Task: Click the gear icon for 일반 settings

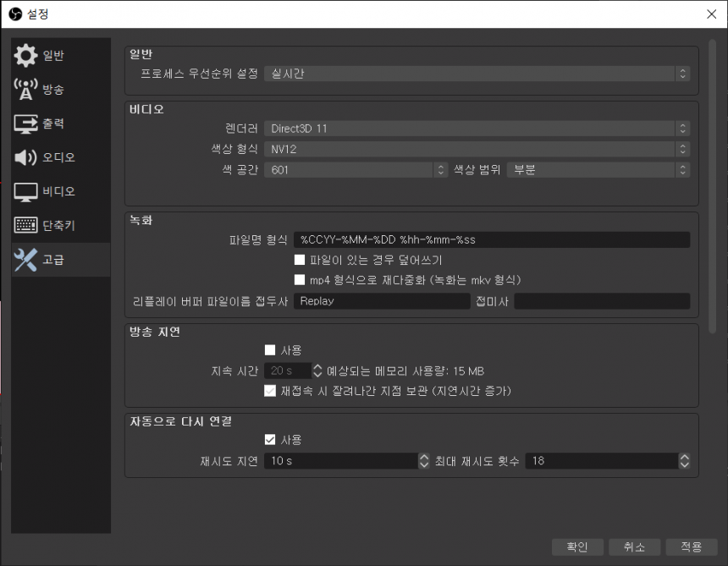Action: [x=26, y=57]
